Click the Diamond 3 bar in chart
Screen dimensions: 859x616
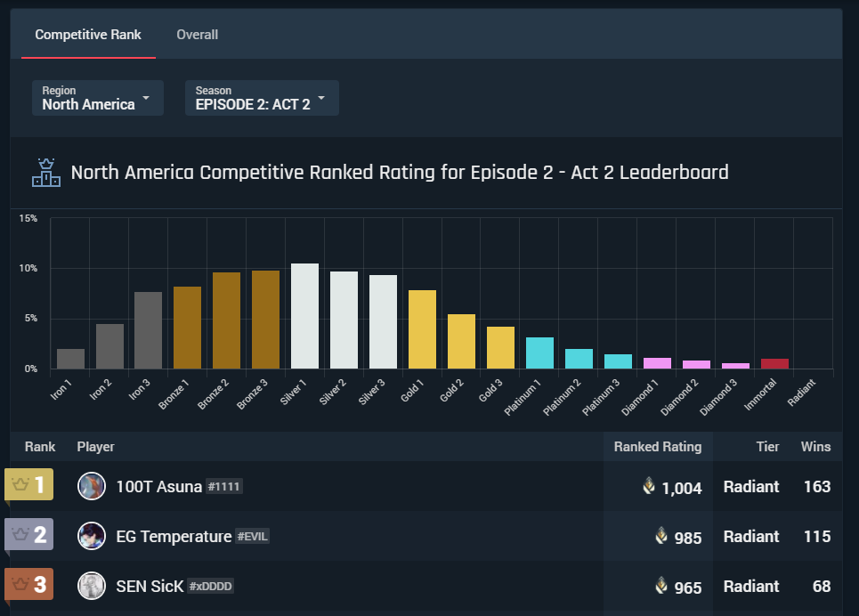pos(736,366)
